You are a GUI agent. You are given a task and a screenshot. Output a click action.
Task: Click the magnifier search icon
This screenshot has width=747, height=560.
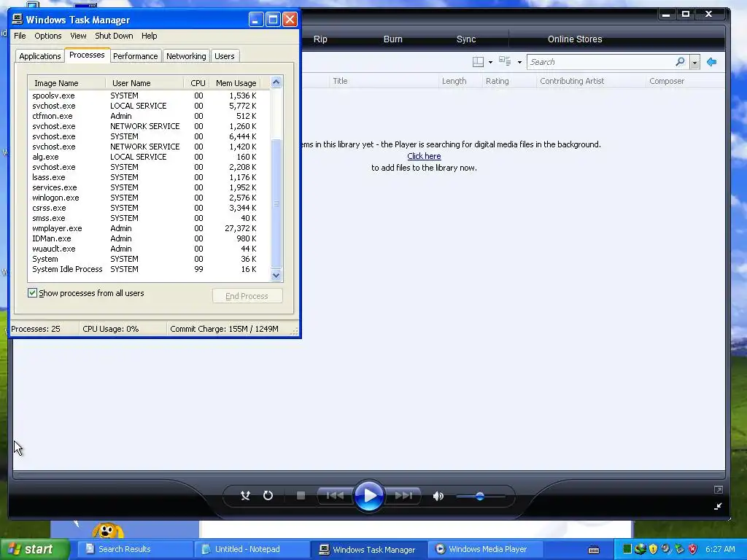point(681,62)
